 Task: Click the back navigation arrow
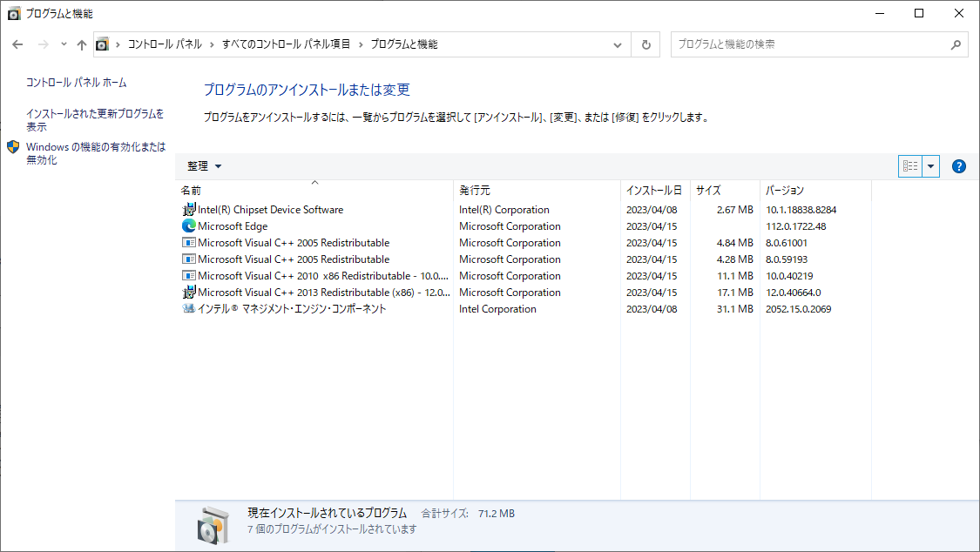[x=17, y=44]
